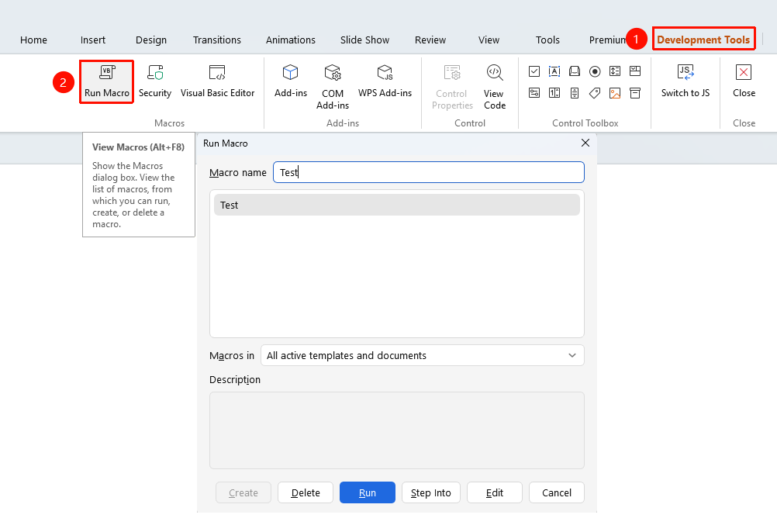777x532 pixels.
Task: Insert a text box control from the toolbox
Action: coord(554,71)
